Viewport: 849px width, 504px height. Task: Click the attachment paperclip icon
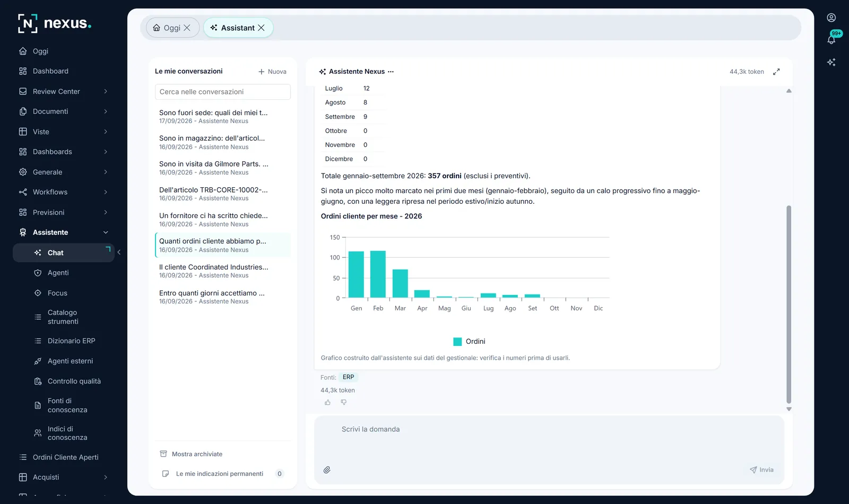point(327,470)
